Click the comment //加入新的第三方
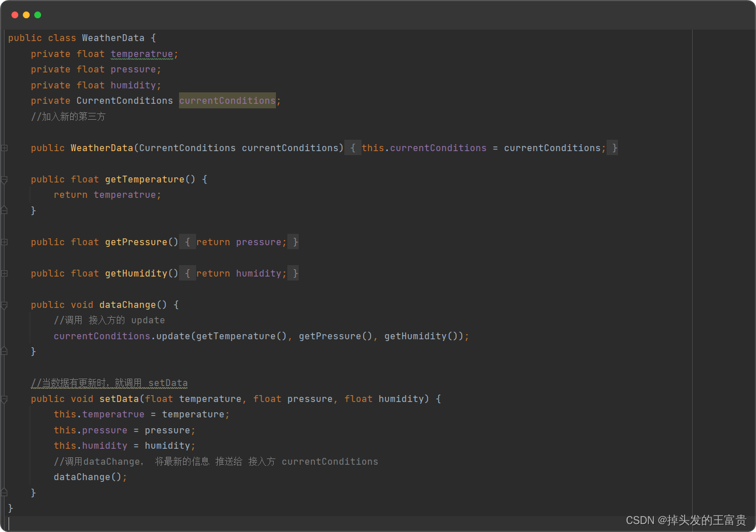 [x=68, y=117]
